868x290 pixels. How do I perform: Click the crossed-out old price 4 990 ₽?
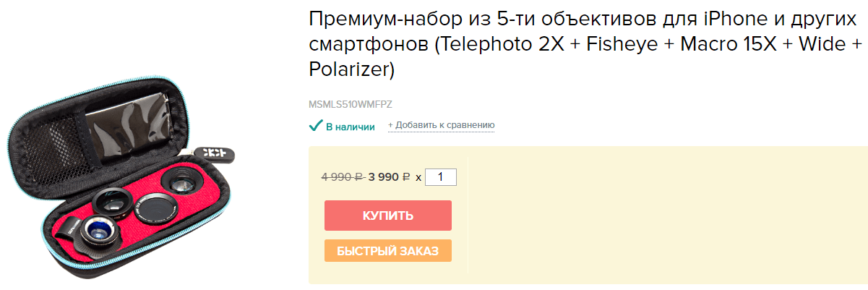point(342,176)
